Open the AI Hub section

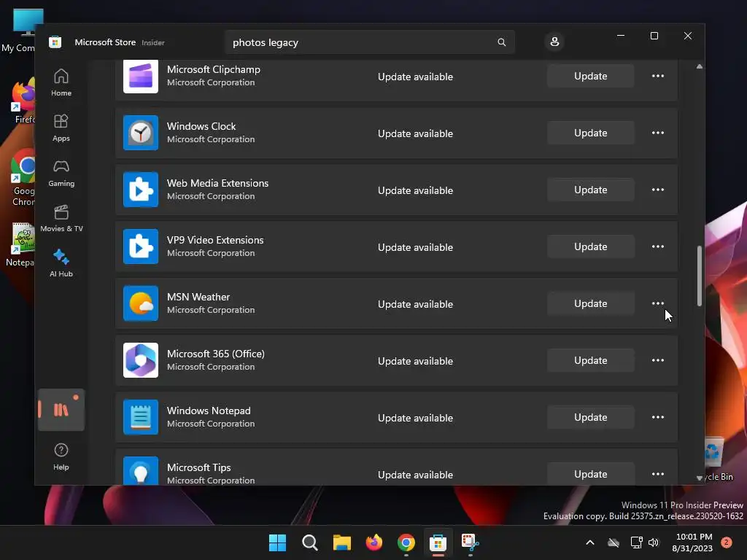click(x=61, y=264)
